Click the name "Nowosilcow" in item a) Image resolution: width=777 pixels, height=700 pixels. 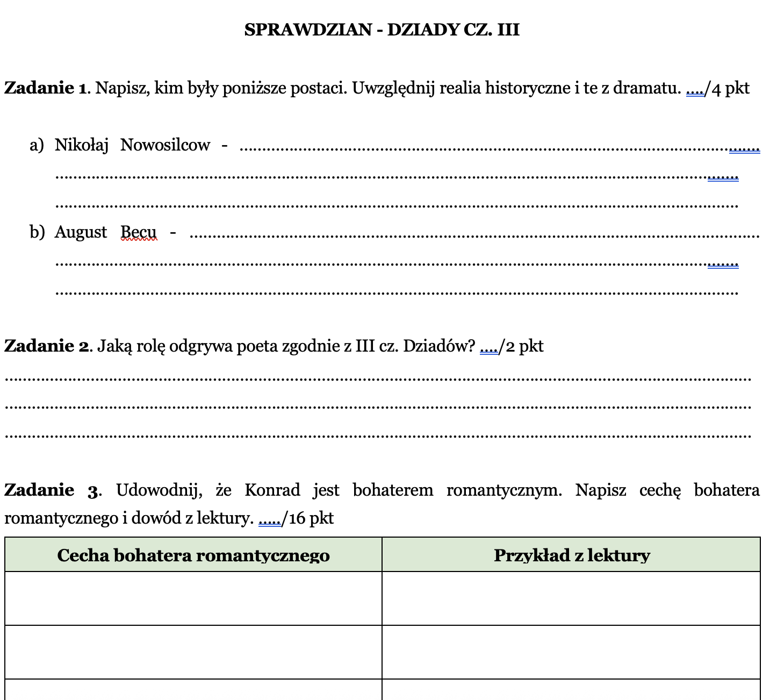point(165,145)
